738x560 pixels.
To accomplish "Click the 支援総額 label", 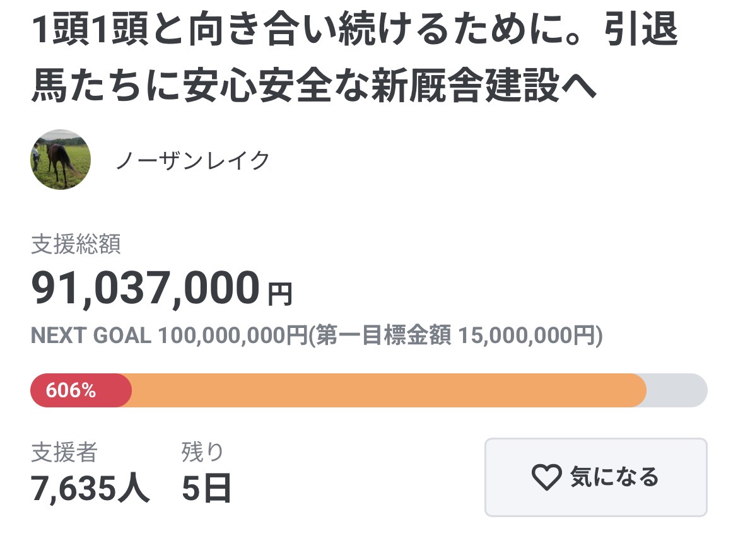I will [x=76, y=245].
